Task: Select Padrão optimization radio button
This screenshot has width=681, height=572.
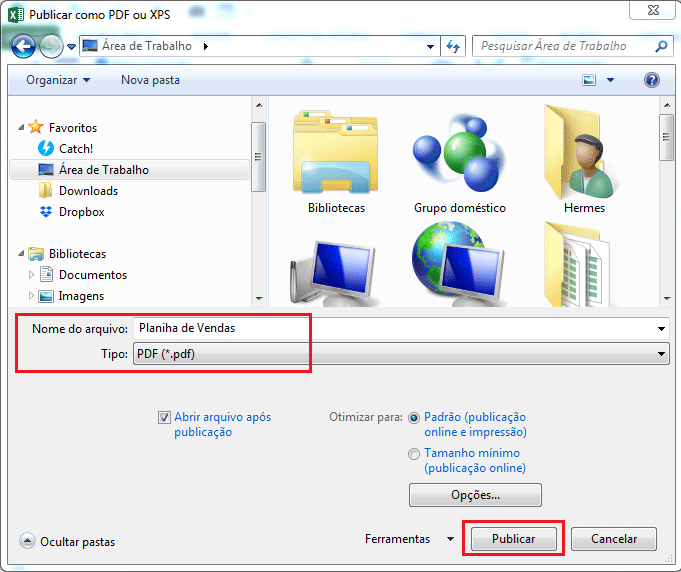Action: pyautogui.click(x=415, y=418)
